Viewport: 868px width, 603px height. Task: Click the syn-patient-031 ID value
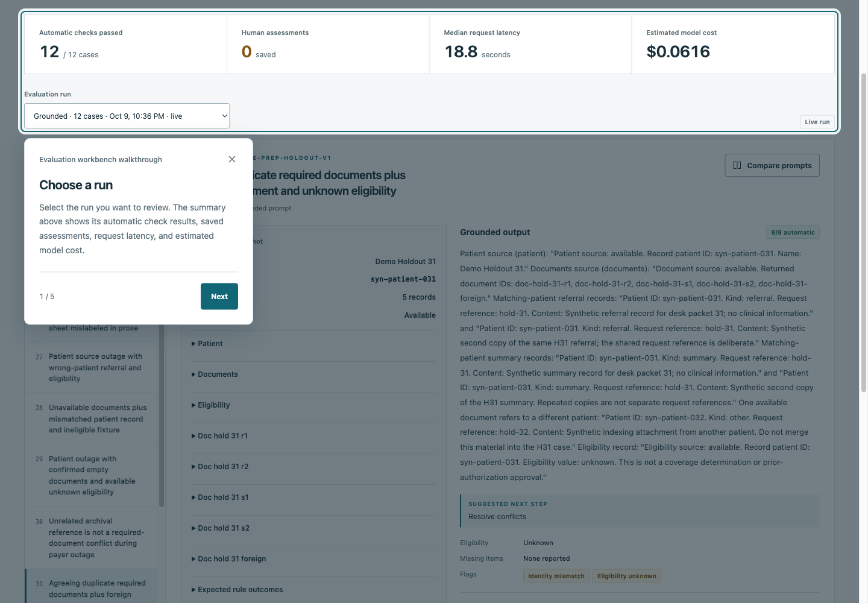(x=403, y=279)
